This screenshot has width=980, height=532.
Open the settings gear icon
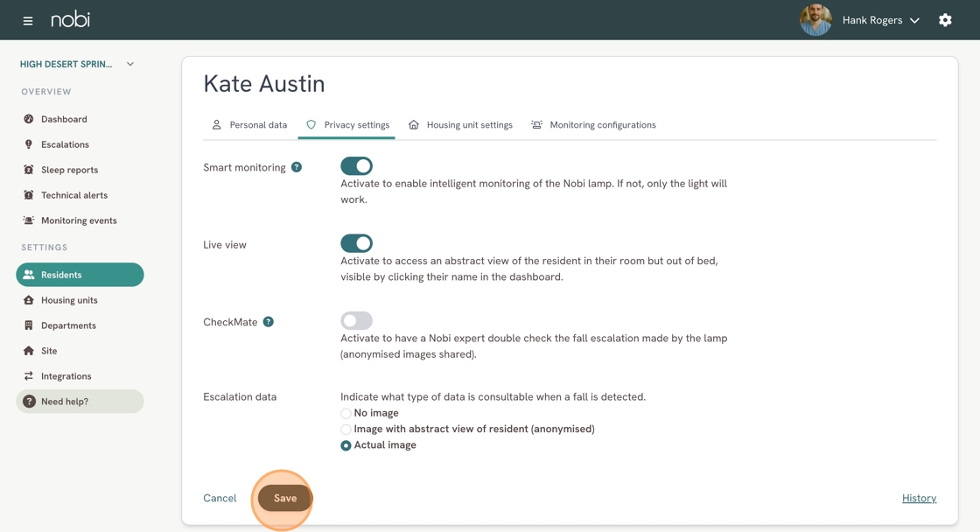[x=945, y=20]
